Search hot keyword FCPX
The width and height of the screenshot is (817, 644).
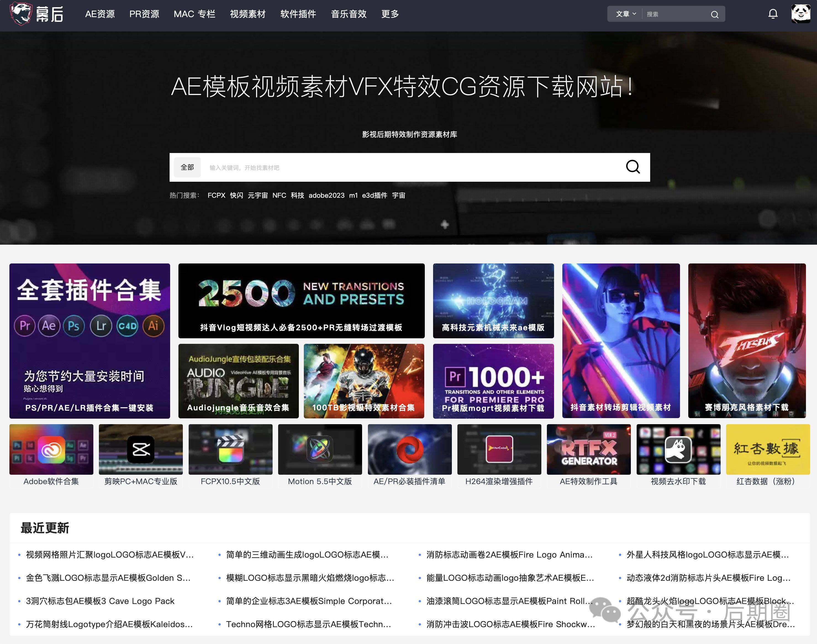coord(217,195)
